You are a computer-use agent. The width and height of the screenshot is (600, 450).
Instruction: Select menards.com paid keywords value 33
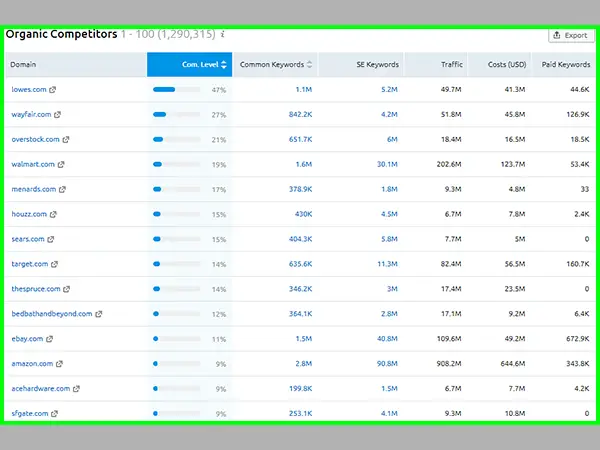click(x=585, y=189)
